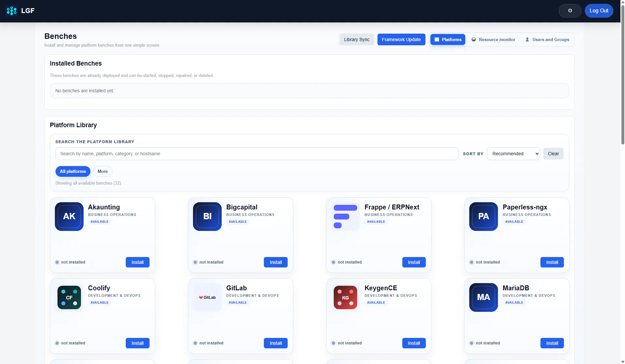Image resolution: width=625 pixels, height=364 pixels.
Task: Click the not installed status under GitLab
Action: (x=208, y=343)
